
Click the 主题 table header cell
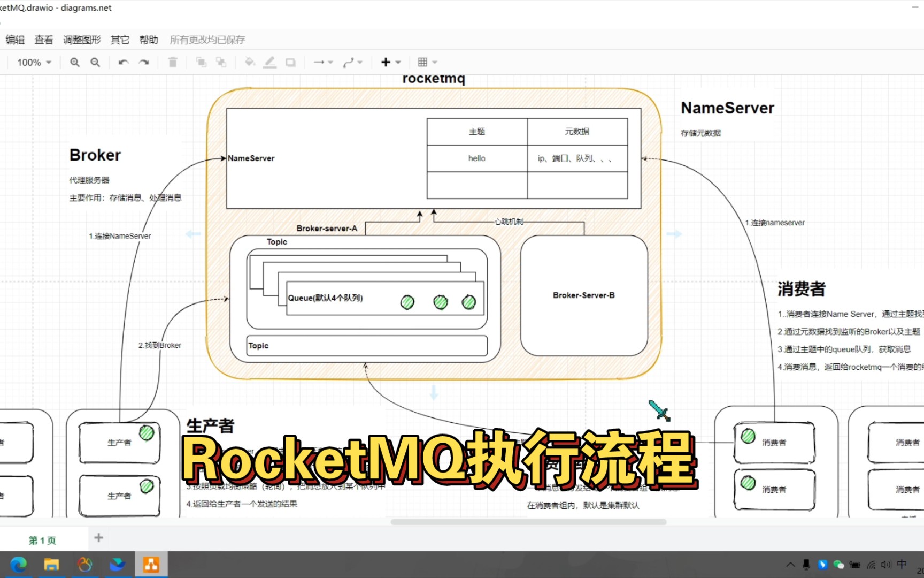click(x=477, y=132)
